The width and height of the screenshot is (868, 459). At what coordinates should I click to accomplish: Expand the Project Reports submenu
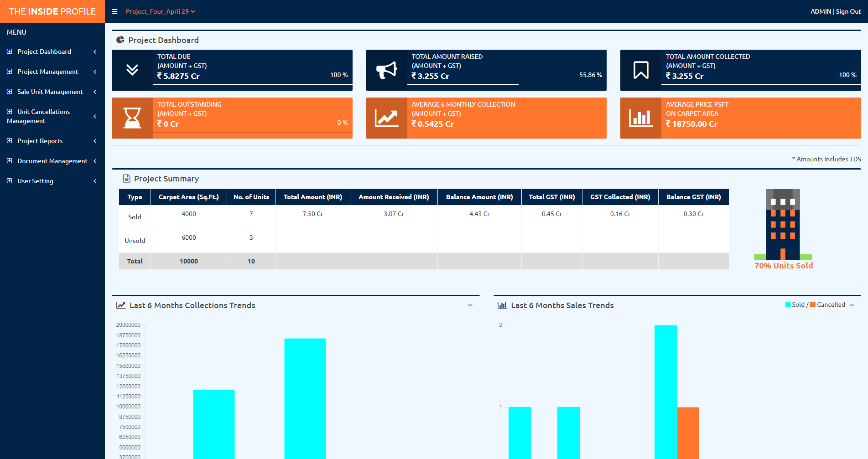tap(40, 141)
